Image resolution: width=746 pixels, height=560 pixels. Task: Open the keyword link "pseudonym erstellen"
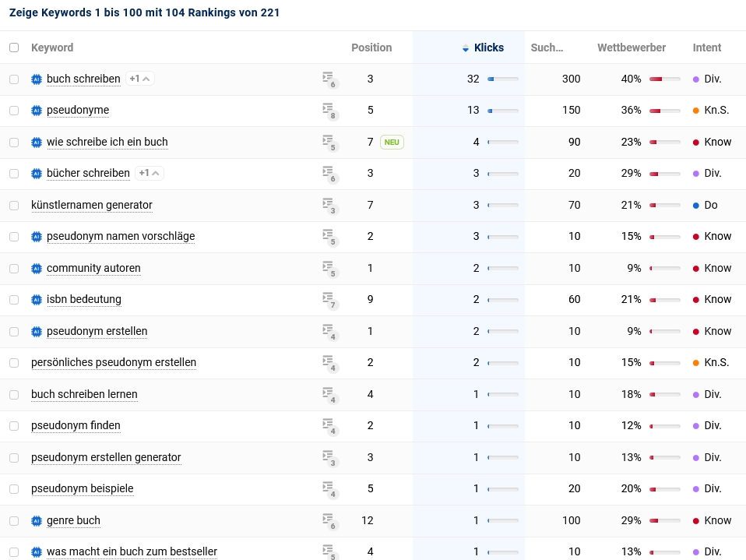pyautogui.click(x=97, y=331)
